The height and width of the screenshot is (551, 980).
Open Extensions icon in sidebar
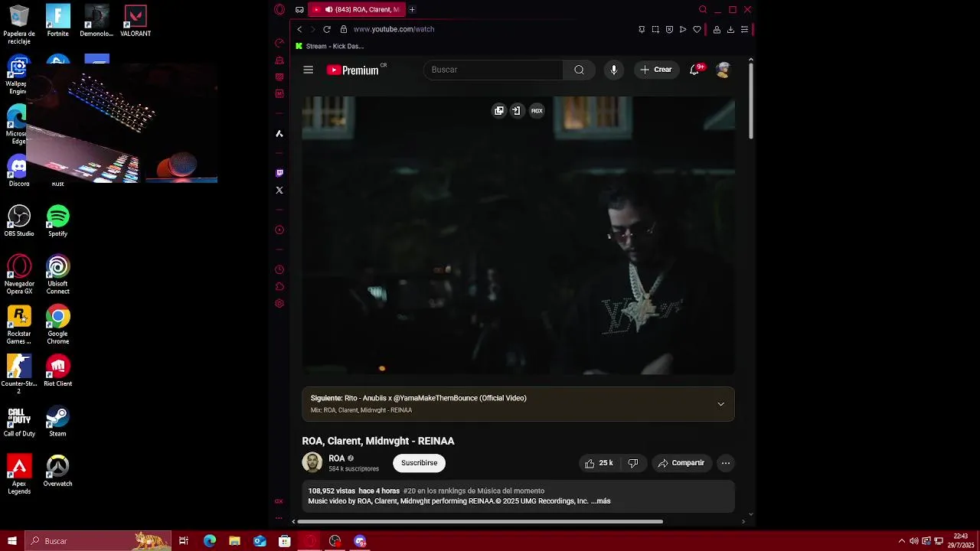click(x=279, y=286)
